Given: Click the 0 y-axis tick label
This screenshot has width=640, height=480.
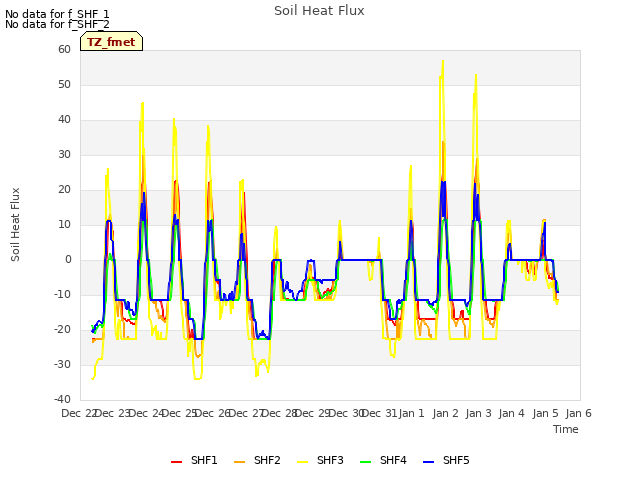Looking at the screenshot, I should click(x=68, y=260).
